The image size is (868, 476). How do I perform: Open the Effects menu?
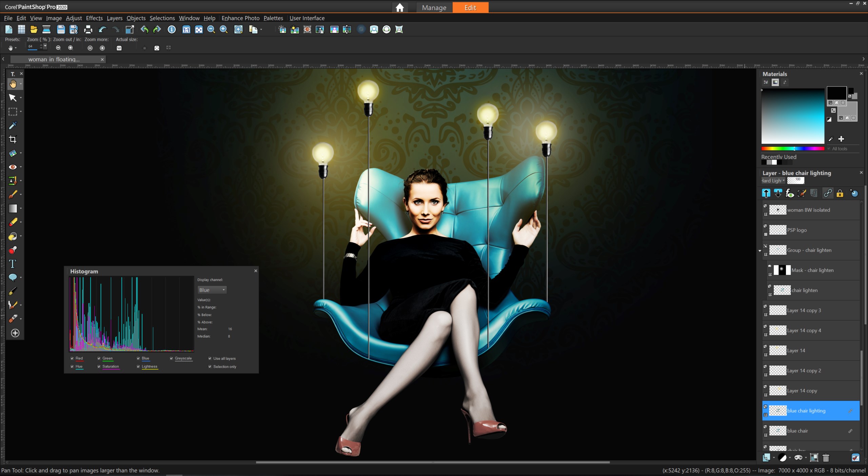(94, 18)
